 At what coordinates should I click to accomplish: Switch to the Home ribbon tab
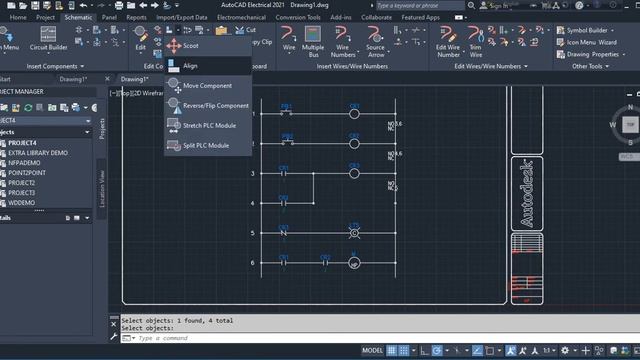(x=18, y=18)
